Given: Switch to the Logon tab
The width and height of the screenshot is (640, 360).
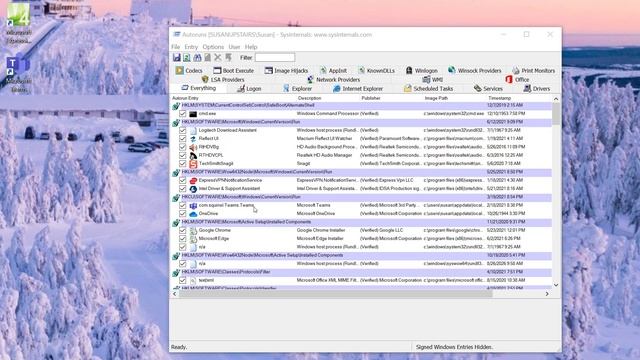Looking at the screenshot, I should (x=249, y=89).
